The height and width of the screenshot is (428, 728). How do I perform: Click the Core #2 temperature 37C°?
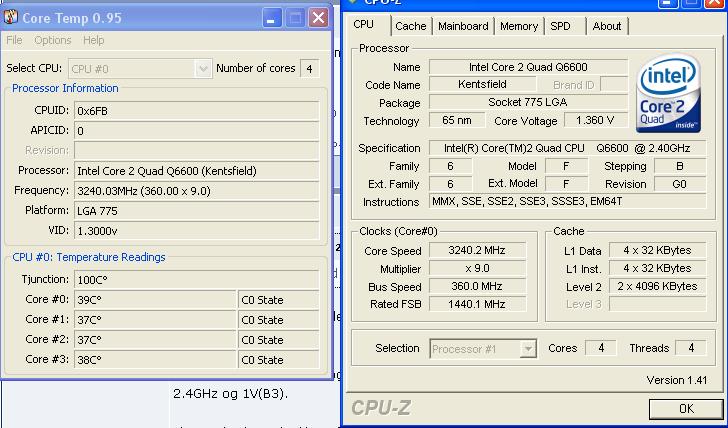pos(155,340)
